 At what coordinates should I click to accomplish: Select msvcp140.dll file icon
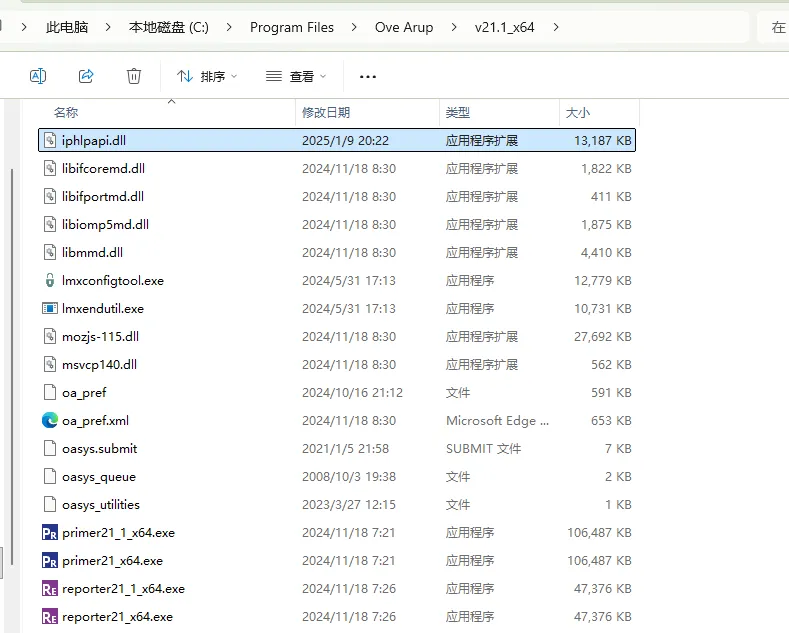[x=50, y=364]
